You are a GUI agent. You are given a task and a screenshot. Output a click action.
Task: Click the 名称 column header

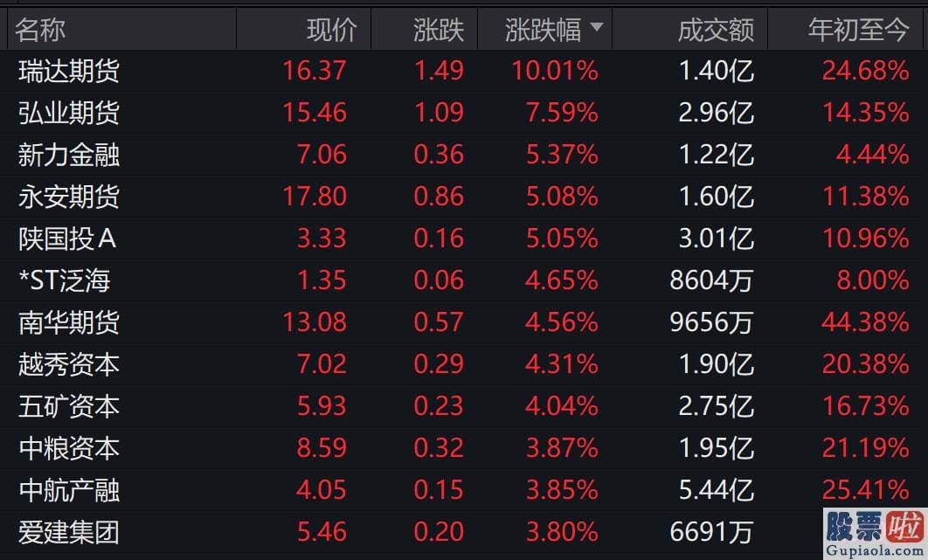point(40,30)
